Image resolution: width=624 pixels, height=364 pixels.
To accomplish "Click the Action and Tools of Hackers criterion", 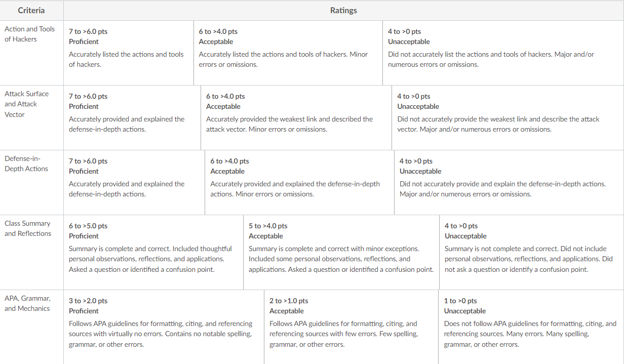I will 29,34.
